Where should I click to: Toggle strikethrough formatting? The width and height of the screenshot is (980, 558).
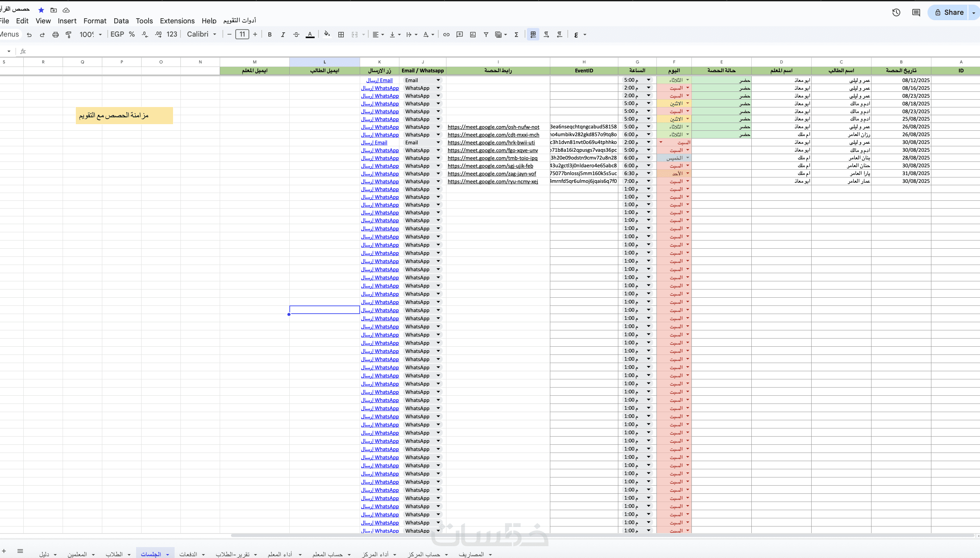(296, 35)
